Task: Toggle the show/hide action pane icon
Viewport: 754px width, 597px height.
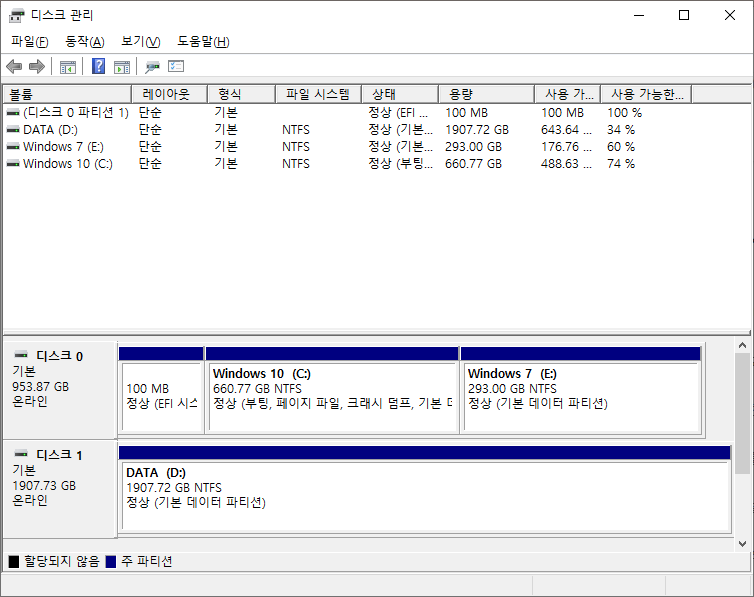Action: [x=122, y=67]
